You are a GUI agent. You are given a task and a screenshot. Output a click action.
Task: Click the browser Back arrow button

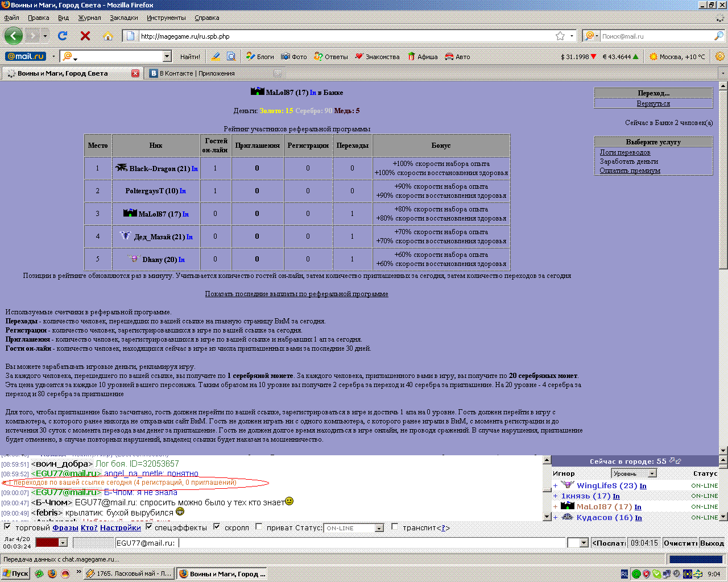[13, 36]
